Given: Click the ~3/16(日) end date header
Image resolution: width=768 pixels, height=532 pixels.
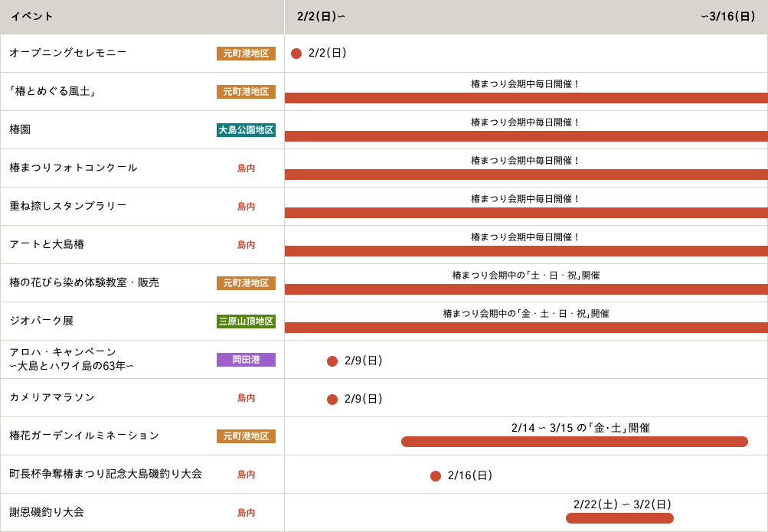Looking at the screenshot, I should pos(728,16).
